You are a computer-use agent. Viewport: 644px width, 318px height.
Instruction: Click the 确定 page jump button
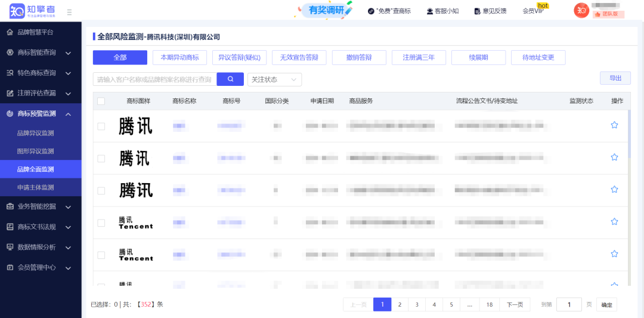[606, 305]
